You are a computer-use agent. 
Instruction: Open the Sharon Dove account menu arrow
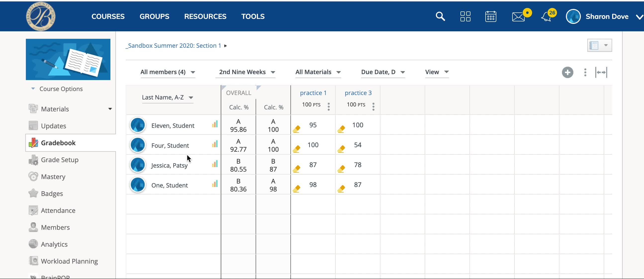click(639, 17)
